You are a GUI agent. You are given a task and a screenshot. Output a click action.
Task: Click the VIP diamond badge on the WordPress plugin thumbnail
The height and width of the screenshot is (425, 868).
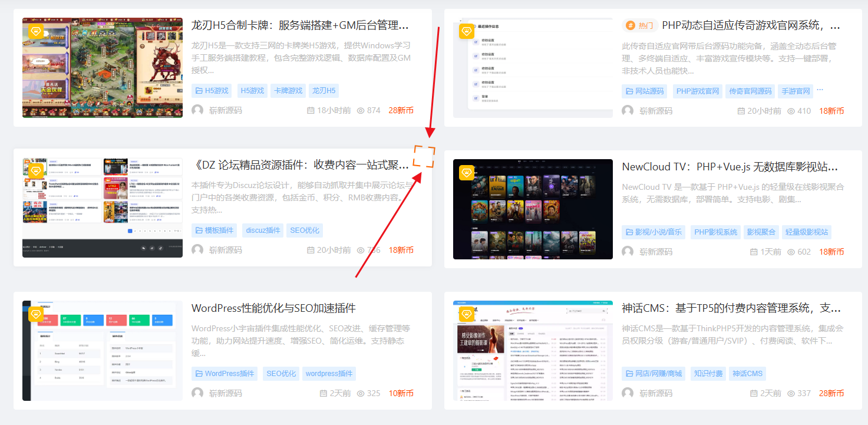click(36, 314)
